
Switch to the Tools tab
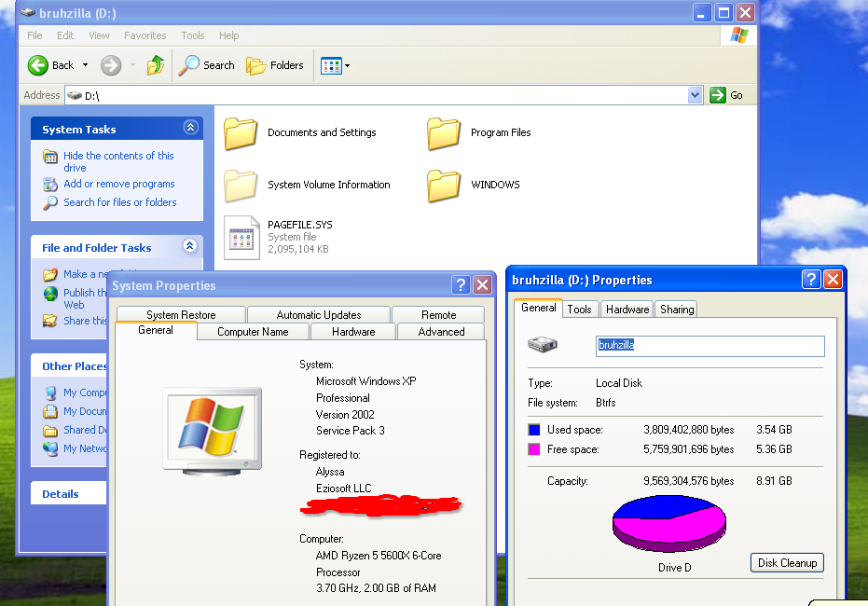pyautogui.click(x=579, y=310)
